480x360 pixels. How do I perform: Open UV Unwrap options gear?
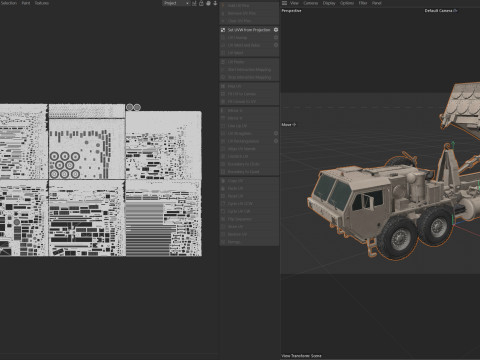click(276, 38)
